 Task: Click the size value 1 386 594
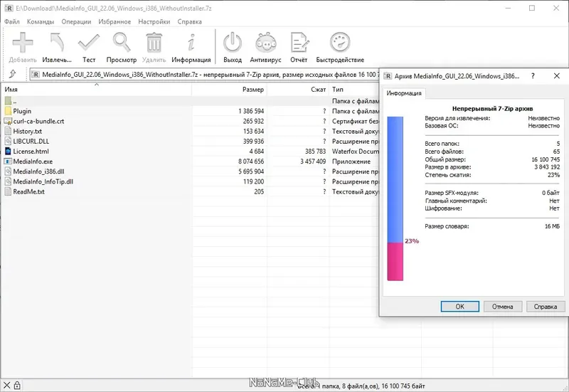(251, 111)
